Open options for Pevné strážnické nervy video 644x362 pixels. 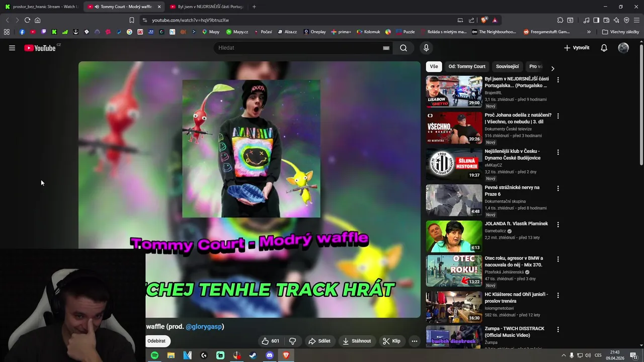(557, 188)
